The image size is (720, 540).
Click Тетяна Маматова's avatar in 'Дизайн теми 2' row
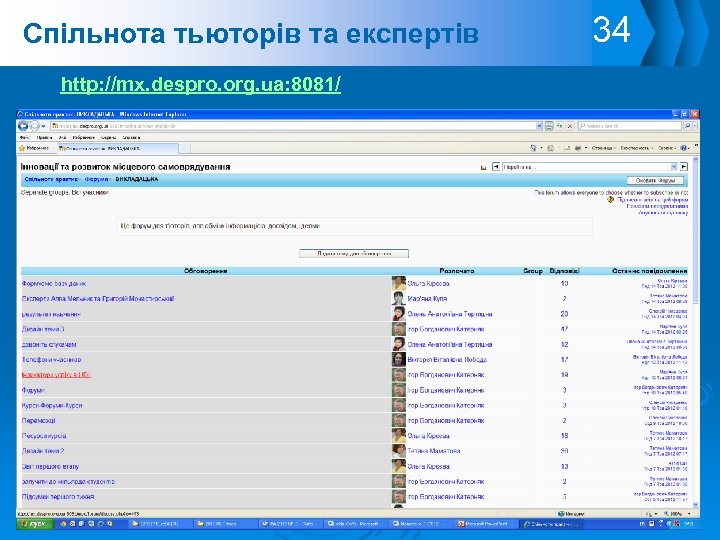pos(399,451)
